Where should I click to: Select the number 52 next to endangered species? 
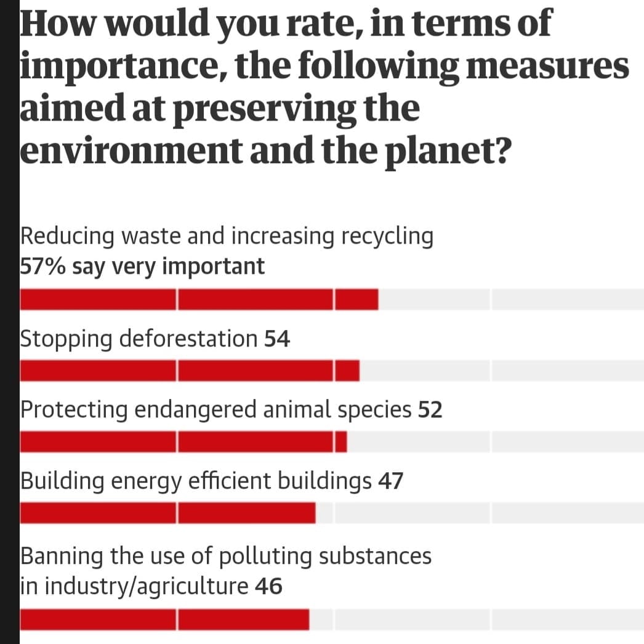click(430, 410)
